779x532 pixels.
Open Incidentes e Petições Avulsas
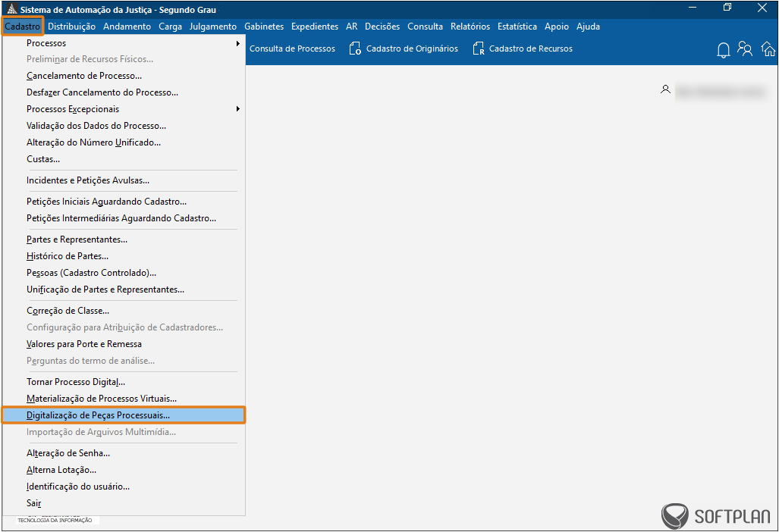point(124,180)
